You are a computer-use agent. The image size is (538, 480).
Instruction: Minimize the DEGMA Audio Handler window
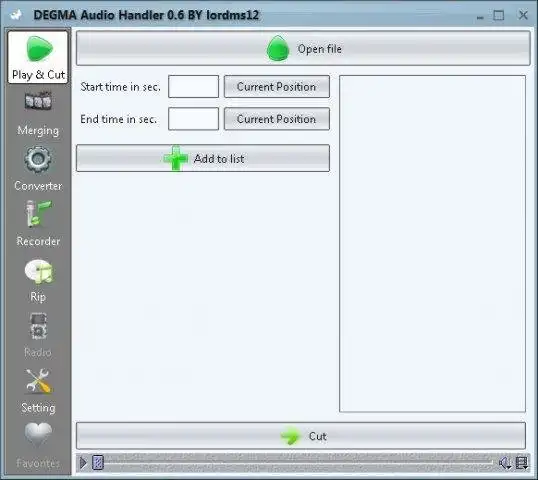(x=480, y=16)
